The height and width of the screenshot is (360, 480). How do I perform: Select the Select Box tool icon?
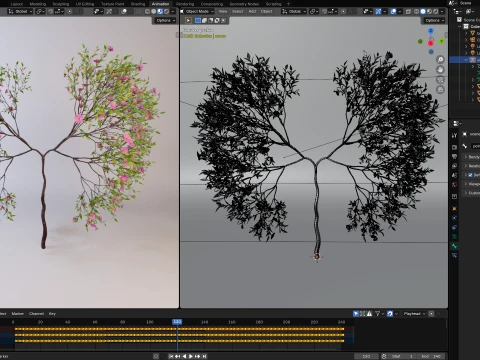[188, 20]
